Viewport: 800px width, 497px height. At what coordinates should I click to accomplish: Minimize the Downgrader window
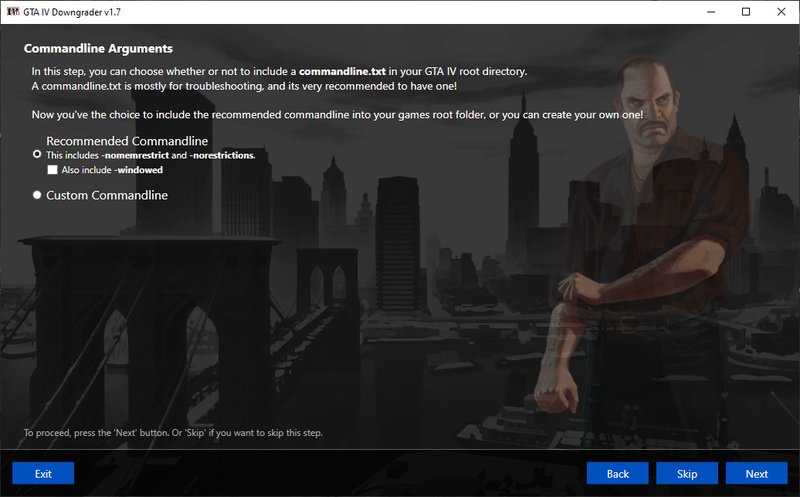tap(711, 12)
